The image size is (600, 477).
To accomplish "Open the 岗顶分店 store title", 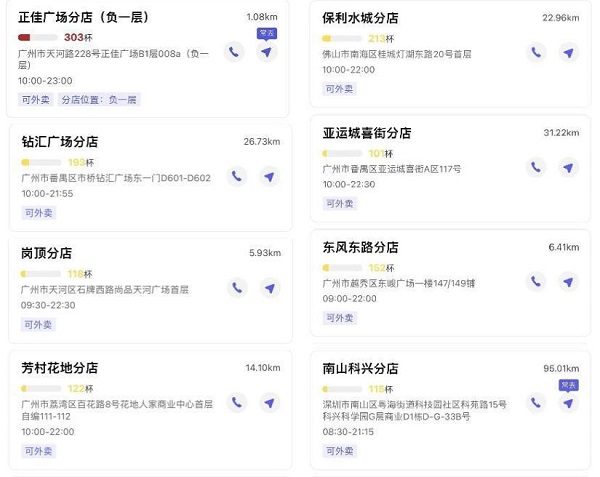I will 46,253.
